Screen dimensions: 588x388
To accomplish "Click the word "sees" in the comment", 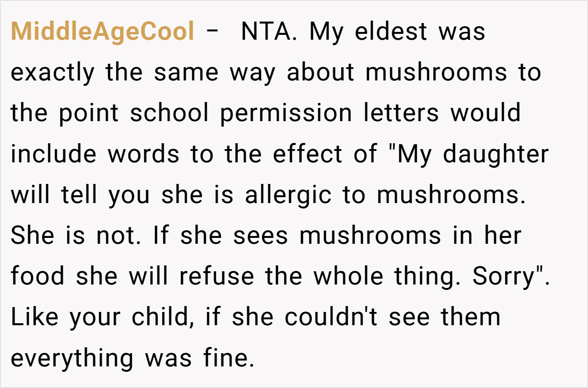I will coord(262,235).
